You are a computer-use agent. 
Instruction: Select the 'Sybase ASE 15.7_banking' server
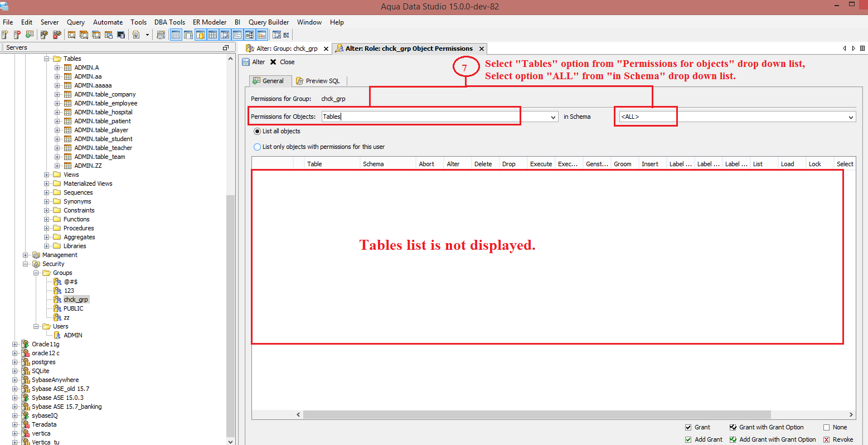[x=66, y=407]
